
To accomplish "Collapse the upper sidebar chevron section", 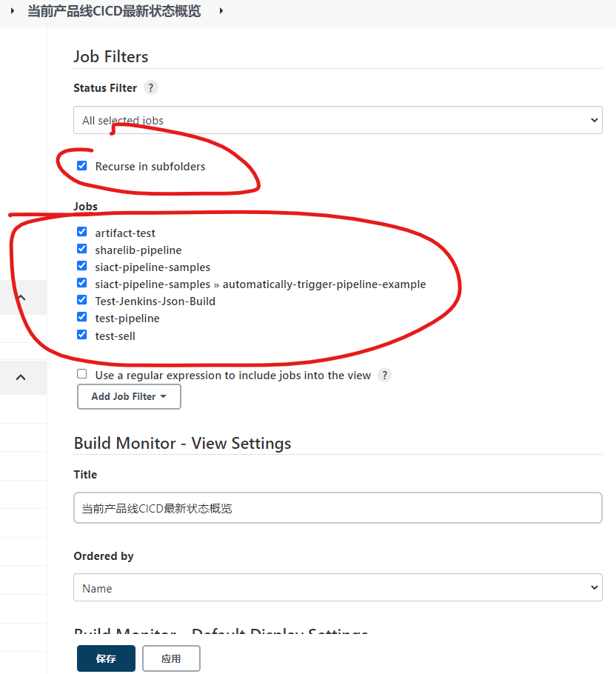I will coord(21,298).
